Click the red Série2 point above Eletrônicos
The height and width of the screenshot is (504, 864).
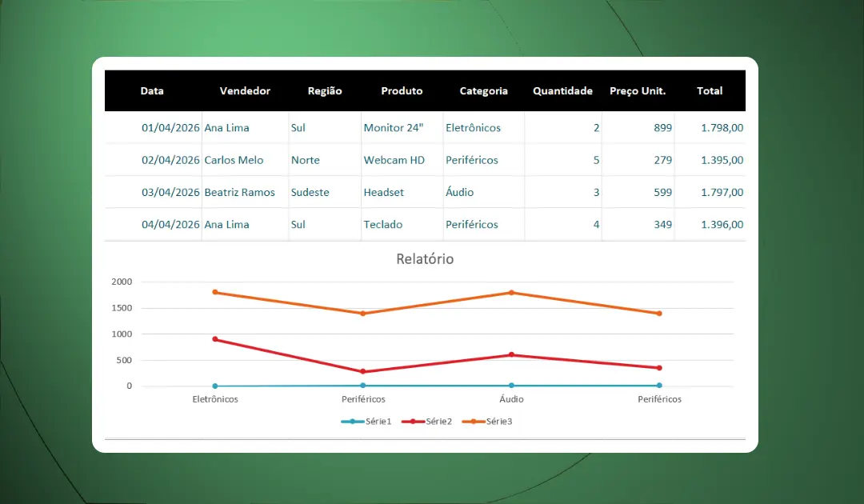pyautogui.click(x=215, y=339)
